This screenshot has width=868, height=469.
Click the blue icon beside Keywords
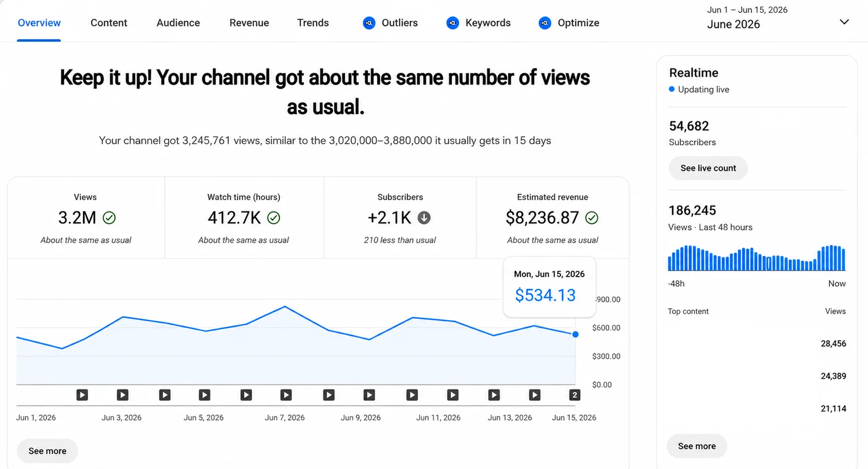(452, 23)
